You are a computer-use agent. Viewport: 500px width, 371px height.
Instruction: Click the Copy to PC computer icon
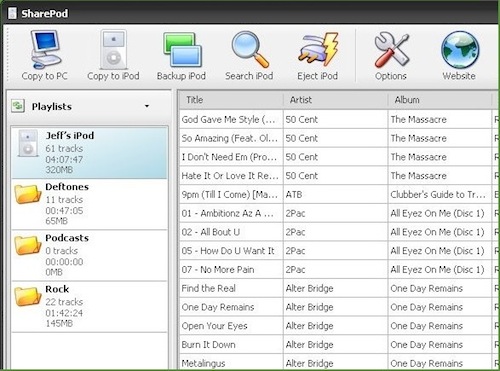(46, 49)
